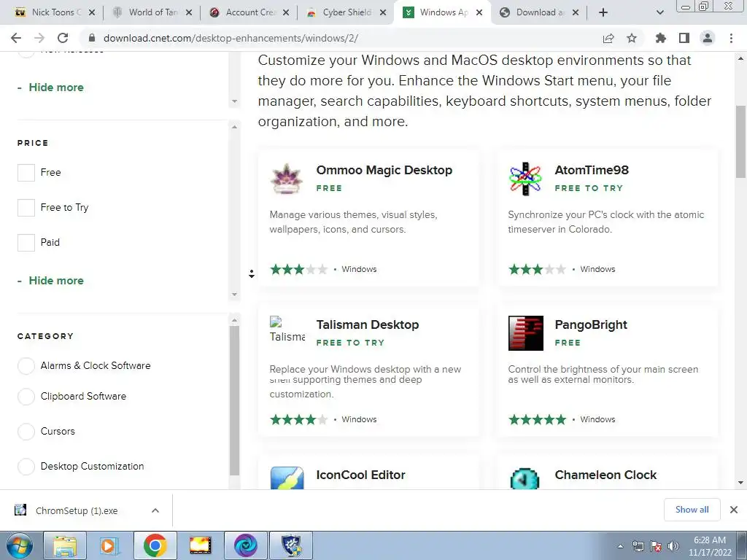Viewport: 747px width, 560px height.
Task: Click the Chrome icon in taskbar
Action: tap(155, 545)
